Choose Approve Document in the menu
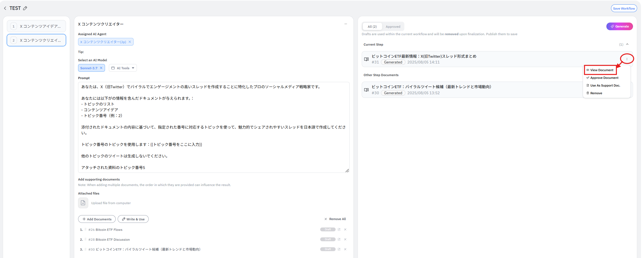Screen dimensions: 644x258 pos(604,78)
